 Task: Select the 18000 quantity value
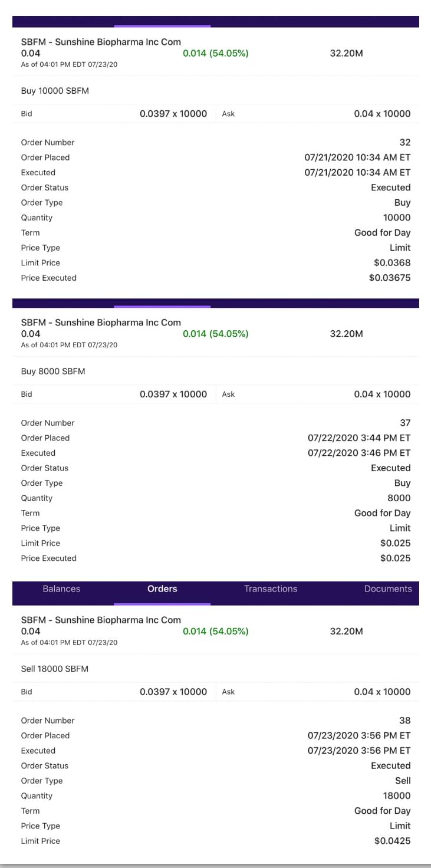[397, 795]
